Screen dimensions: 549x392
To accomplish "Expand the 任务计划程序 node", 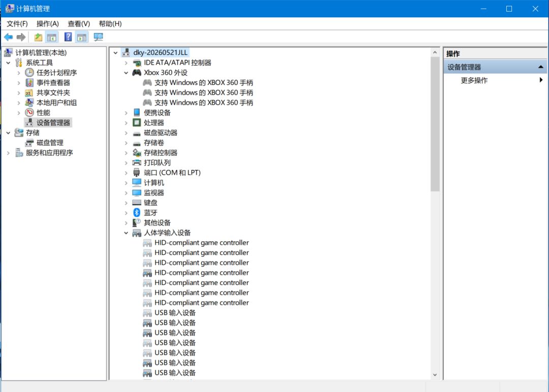I will [x=19, y=73].
